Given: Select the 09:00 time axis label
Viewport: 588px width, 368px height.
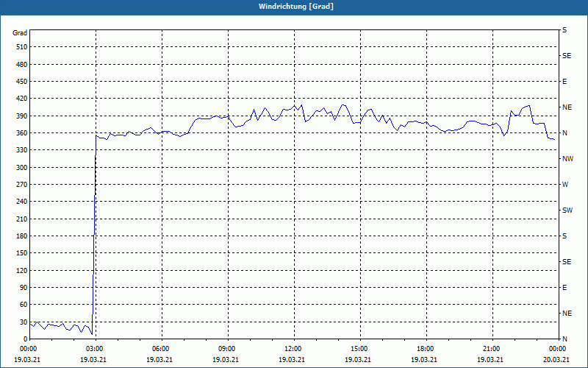Looking at the screenshot, I should pos(228,349).
